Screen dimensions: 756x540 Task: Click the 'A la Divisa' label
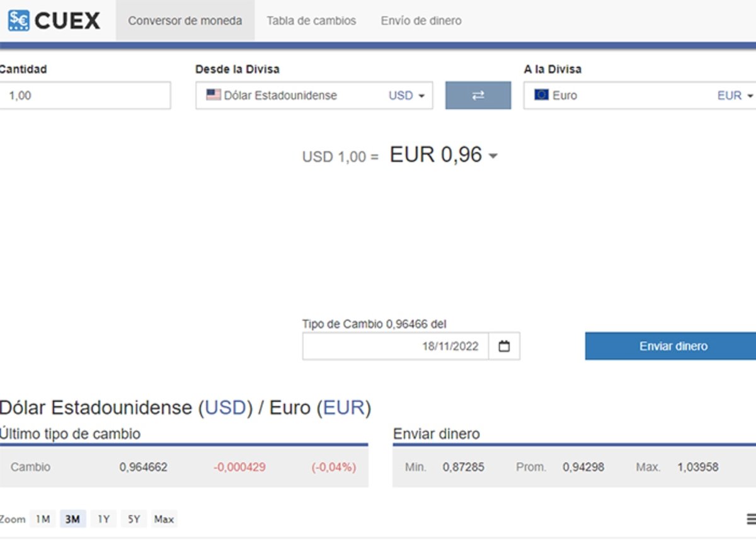(x=553, y=69)
